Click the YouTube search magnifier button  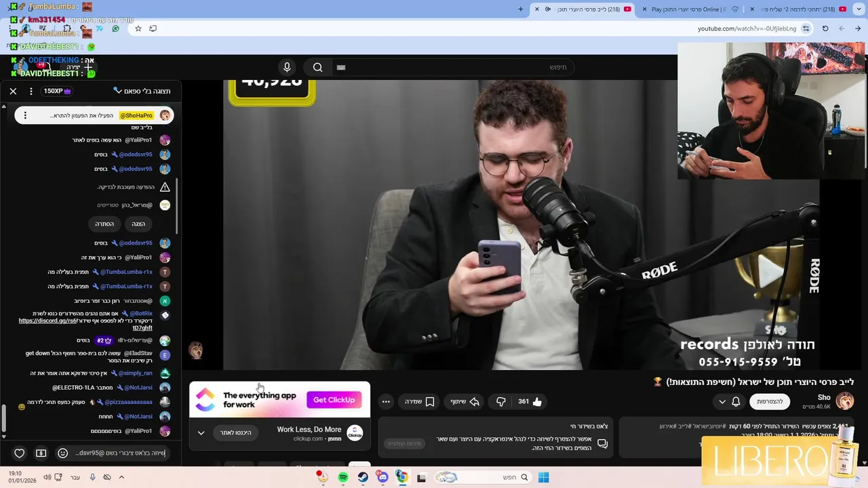click(317, 67)
